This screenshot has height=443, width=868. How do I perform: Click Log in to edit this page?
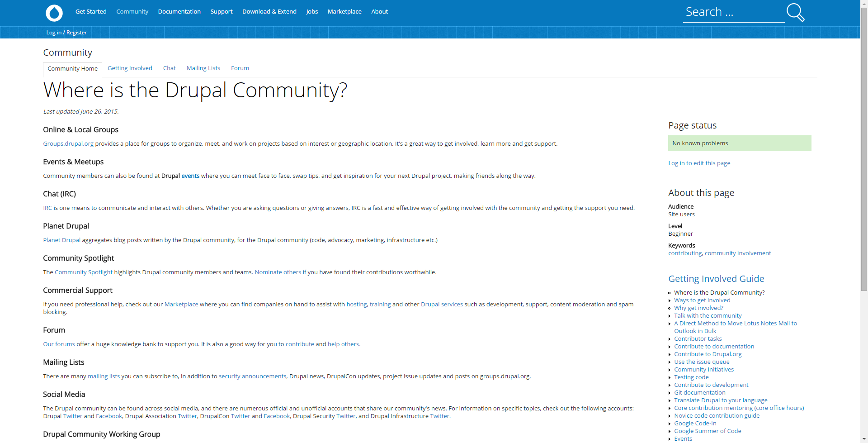pyautogui.click(x=699, y=163)
